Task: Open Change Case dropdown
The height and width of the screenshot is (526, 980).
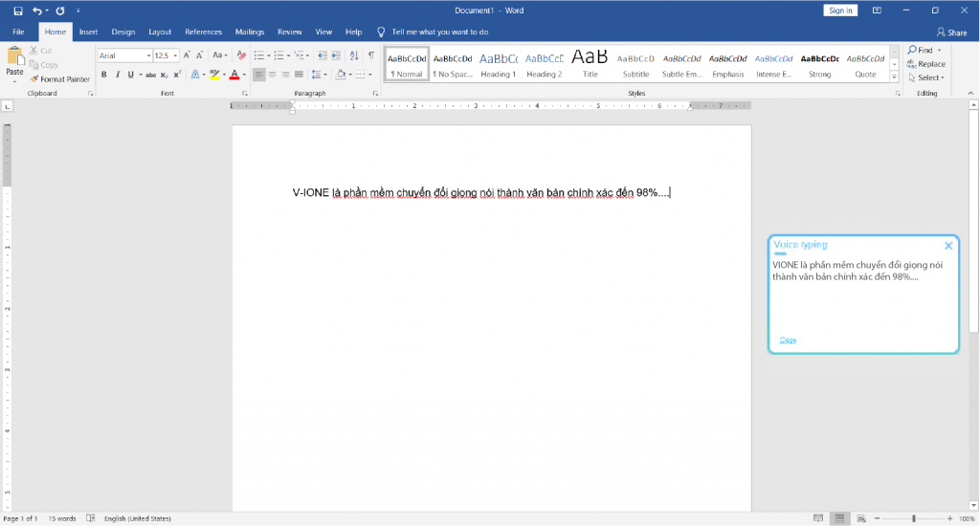Action: pyautogui.click(x=219, y=55)
